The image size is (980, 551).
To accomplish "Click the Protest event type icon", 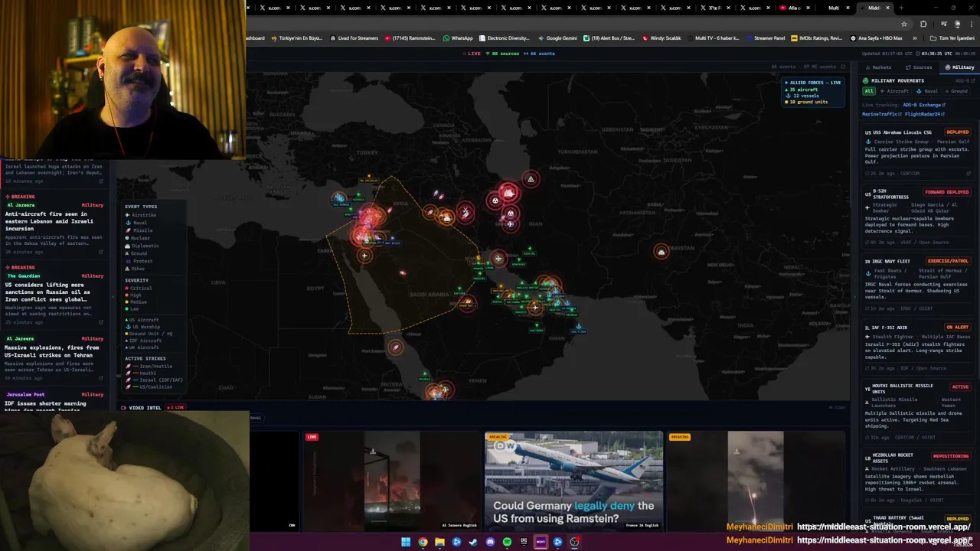I will coord(128,261).
